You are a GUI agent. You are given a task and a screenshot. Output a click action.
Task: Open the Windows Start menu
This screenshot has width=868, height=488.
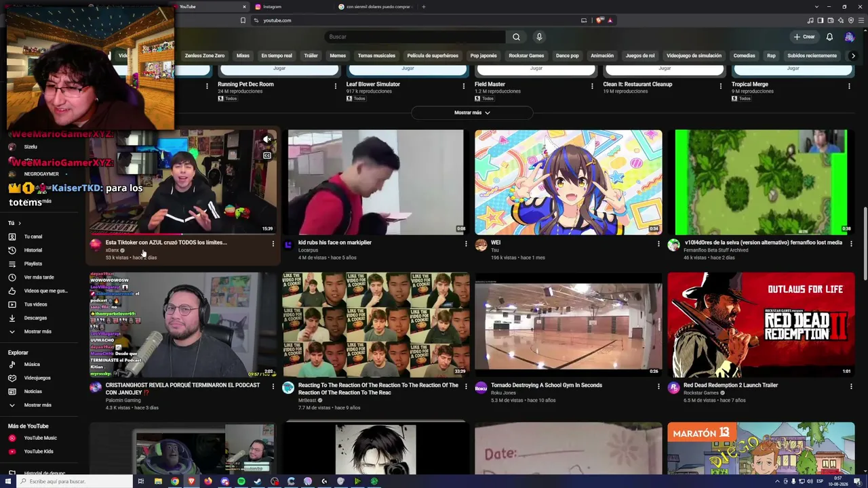point(8,481)
